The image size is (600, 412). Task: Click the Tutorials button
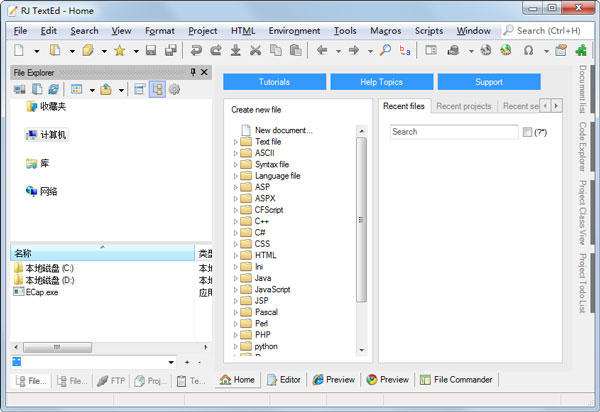click(274, 82)
